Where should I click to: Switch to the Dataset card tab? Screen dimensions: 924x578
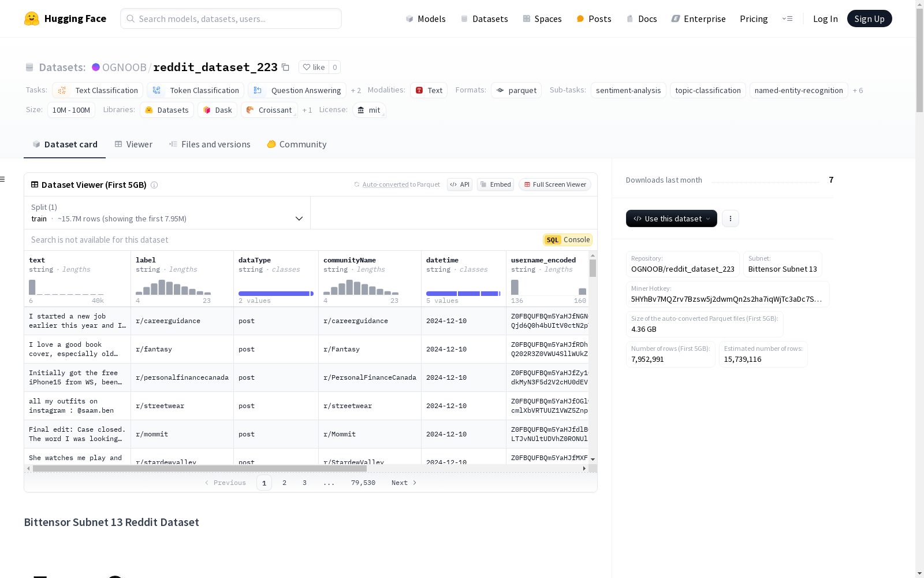pos(65,144)
